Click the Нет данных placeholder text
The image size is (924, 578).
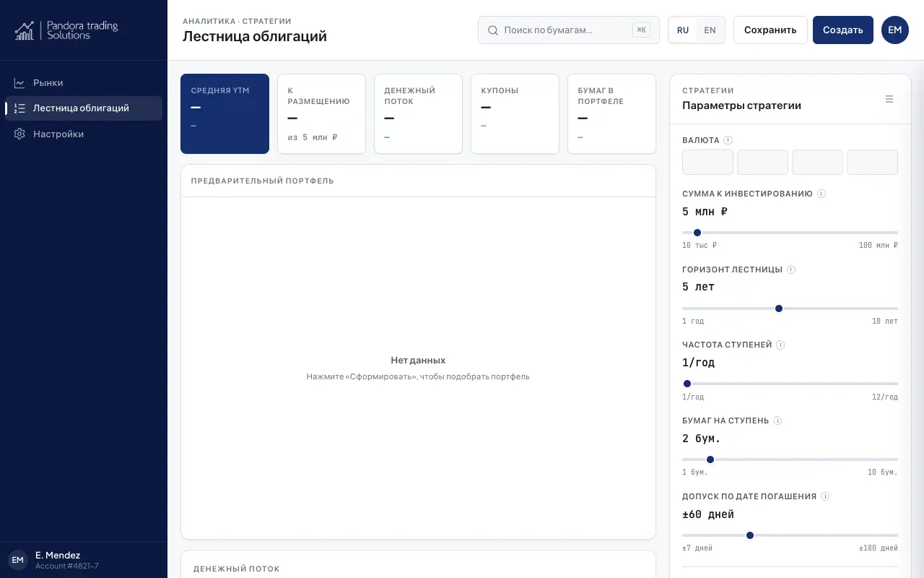(418, 361)
